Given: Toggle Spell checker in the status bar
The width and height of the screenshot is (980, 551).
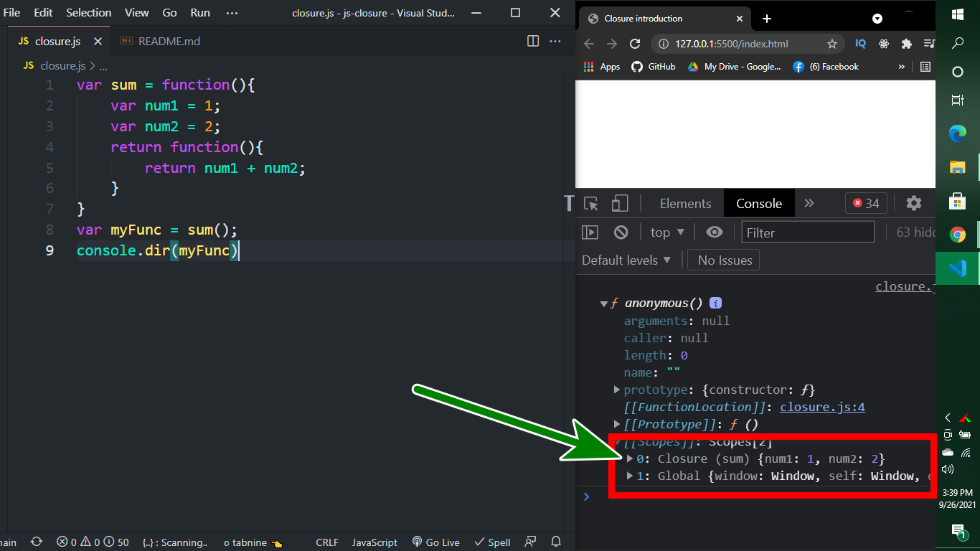Looking at the screenshot, I should (x=493, y=542).
